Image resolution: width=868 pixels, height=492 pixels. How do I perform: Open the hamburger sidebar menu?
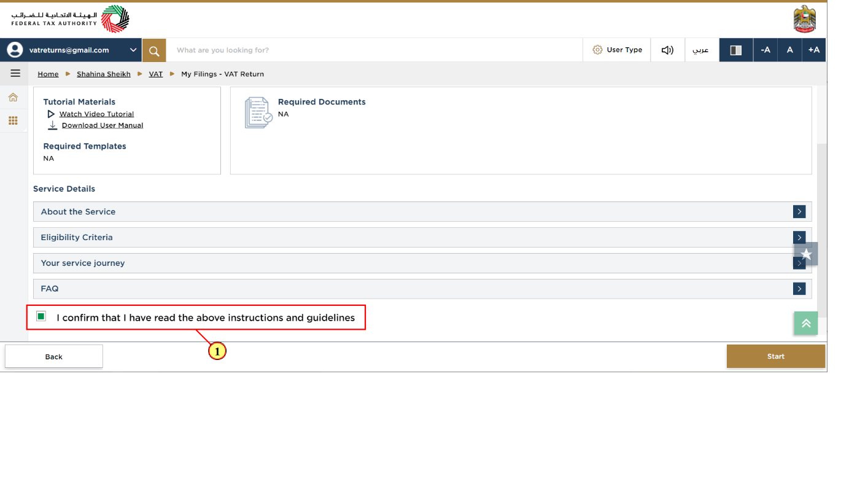[x=15, y=73]
